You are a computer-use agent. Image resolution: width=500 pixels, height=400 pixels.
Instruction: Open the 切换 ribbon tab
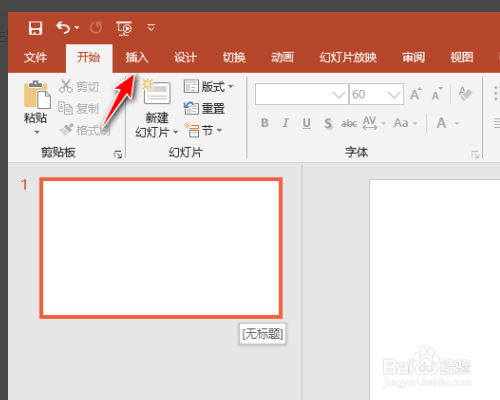pyautogui.click(x=234, y=57)
